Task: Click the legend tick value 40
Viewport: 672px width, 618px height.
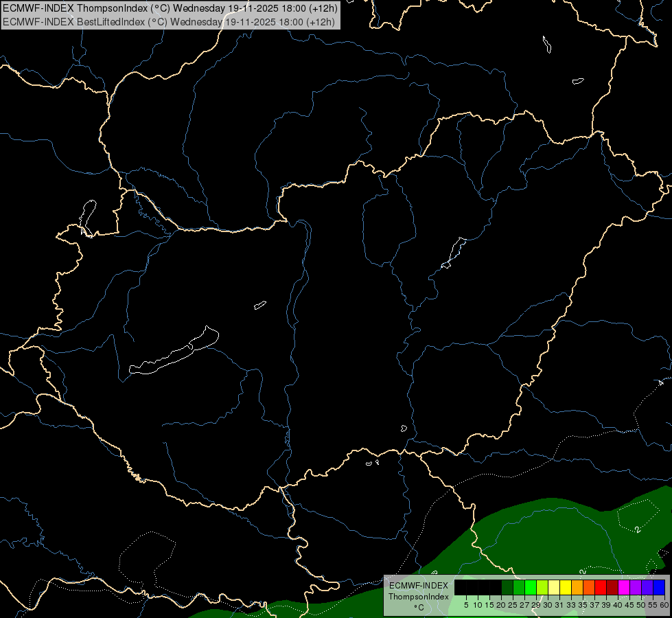Action: pyautogui.click(x=618, y=605)
